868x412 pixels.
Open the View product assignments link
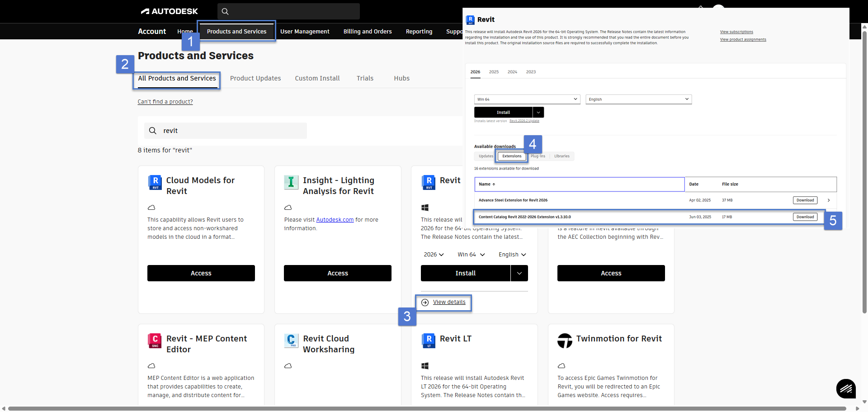(x=743, y=40)
